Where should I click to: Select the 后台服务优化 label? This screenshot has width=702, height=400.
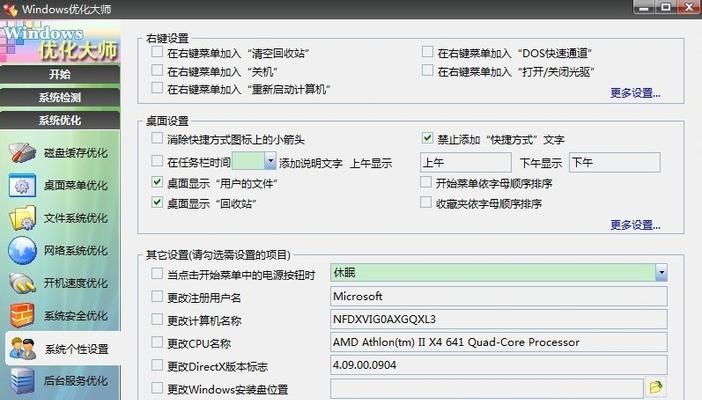[x=76, y=381]
